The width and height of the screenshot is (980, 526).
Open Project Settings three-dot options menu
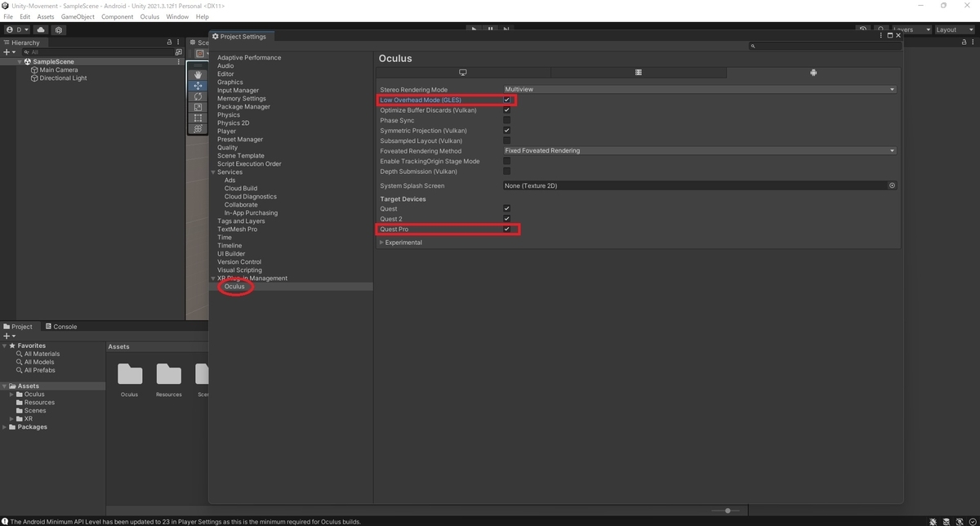881,36
